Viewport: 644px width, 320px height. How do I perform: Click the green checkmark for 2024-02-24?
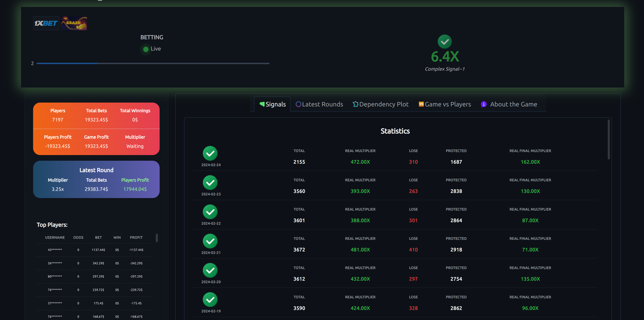pyautogui.click(x=210, y=153)
